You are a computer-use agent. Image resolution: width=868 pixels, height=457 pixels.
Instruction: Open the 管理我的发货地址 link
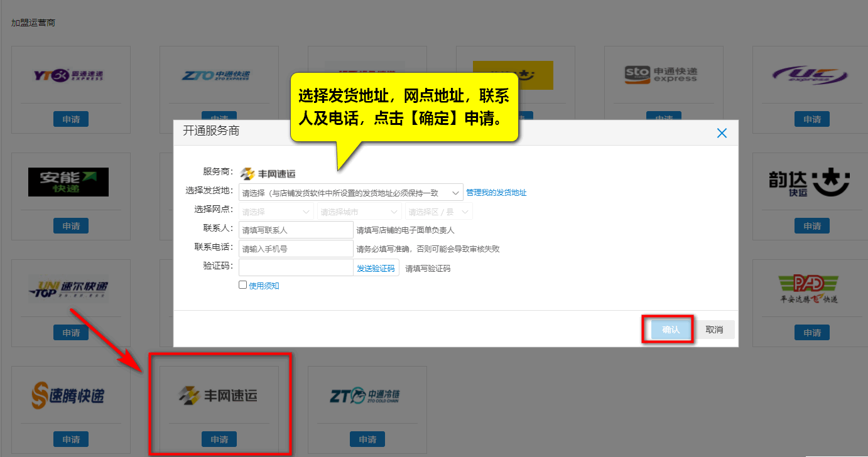pyautogui.click(x=496, y=193)
